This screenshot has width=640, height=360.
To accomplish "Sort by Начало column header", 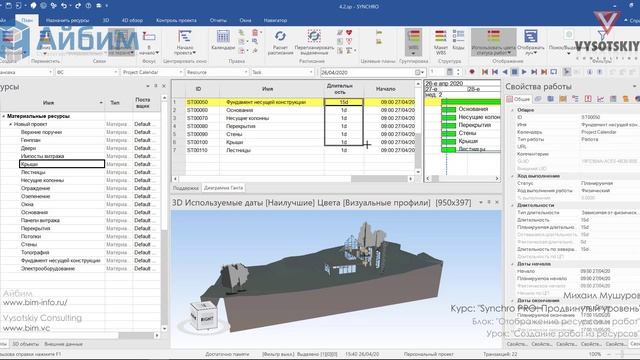I will pyautogui.click(x=386, y=89).
